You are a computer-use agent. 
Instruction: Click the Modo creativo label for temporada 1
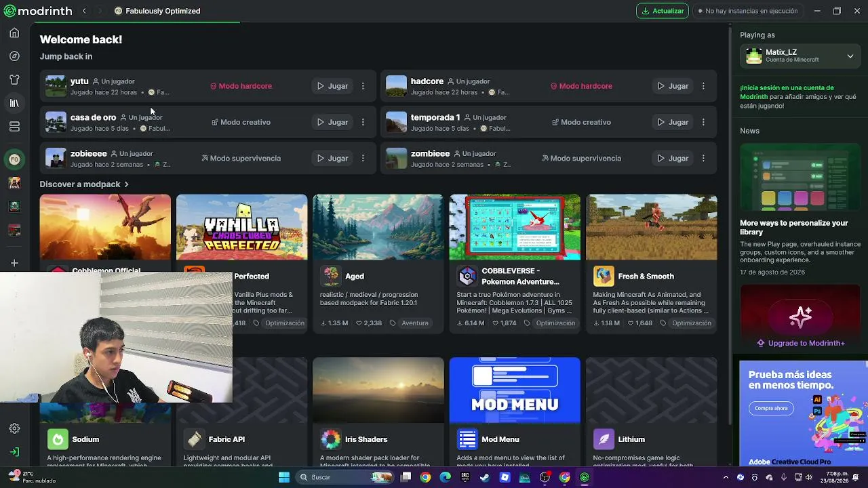pyautogui.click(x=581, y=122)
